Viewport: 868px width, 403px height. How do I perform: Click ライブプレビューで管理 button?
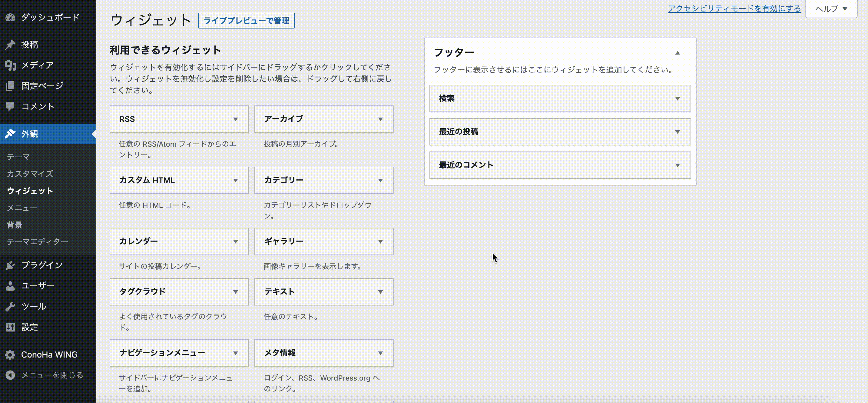[246, 21]
